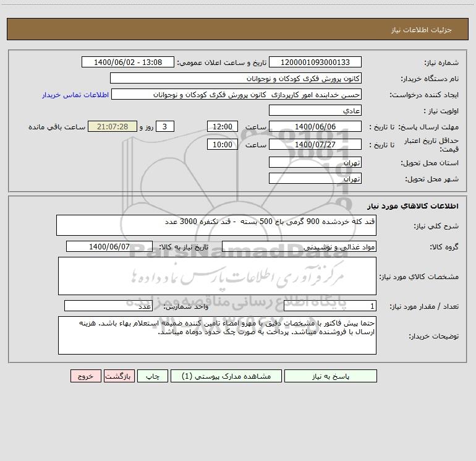The width and height of the screenshot is (476, 461).
Task: Click the 'مشخصات کالای مورد نیاز:' label
Action: [419, 277]
